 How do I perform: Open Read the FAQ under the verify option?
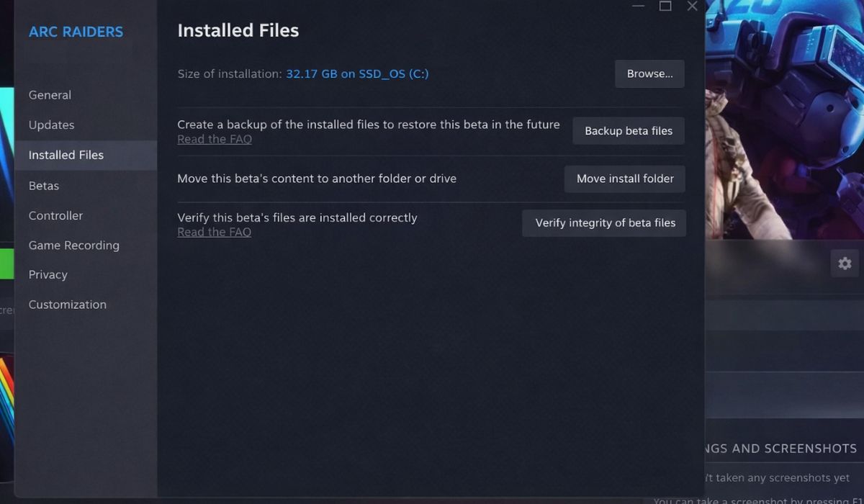coord(214,232)
